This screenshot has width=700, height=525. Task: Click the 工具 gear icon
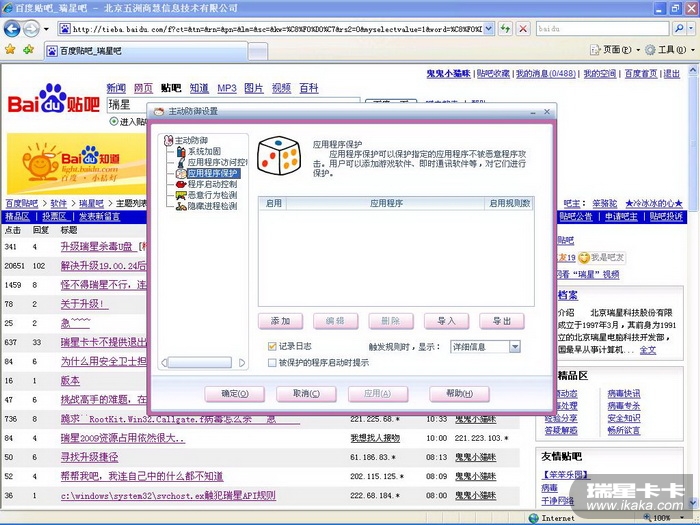click(650, 50)
